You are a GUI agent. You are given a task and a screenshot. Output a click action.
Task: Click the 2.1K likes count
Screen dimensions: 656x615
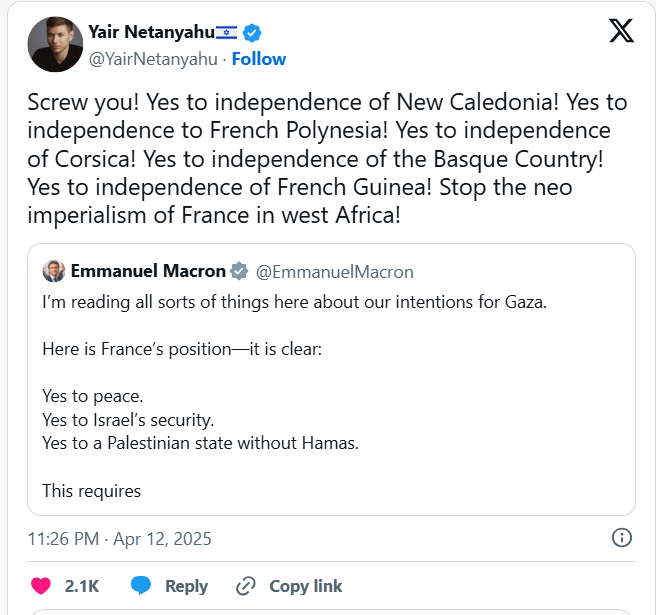point(82,586)
